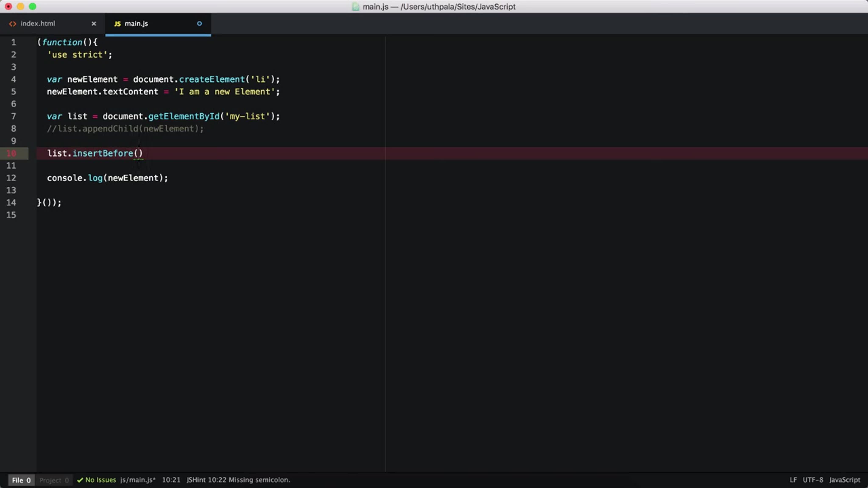Image resolution: width=868 pixels, height=488 pixels.
Task: Click the green No Issues checkmark icon
Action: [80, 480]
